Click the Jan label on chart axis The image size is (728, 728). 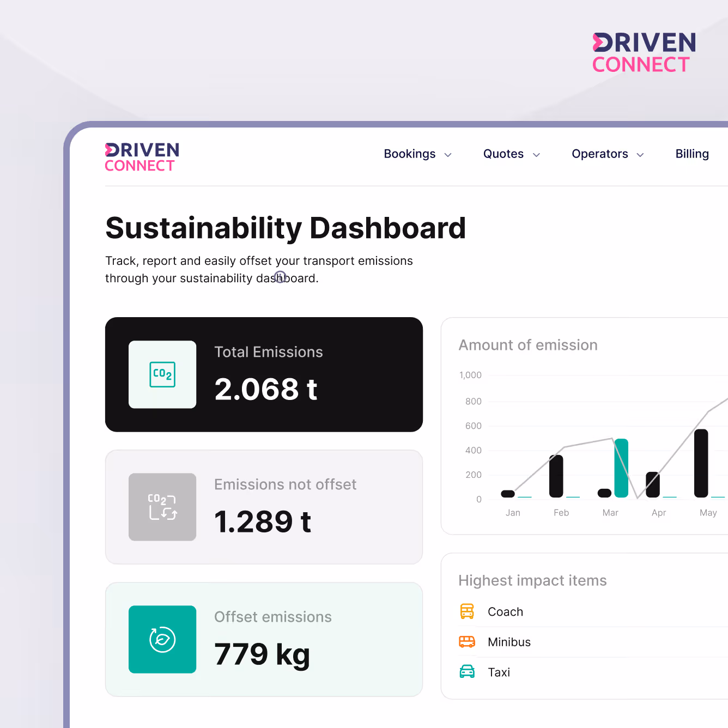513,513
